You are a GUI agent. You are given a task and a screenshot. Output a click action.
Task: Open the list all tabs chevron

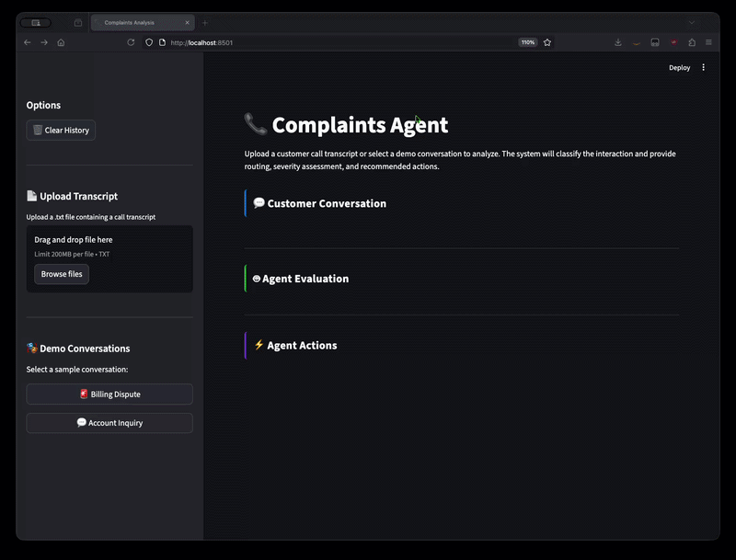tap(692, 22)
